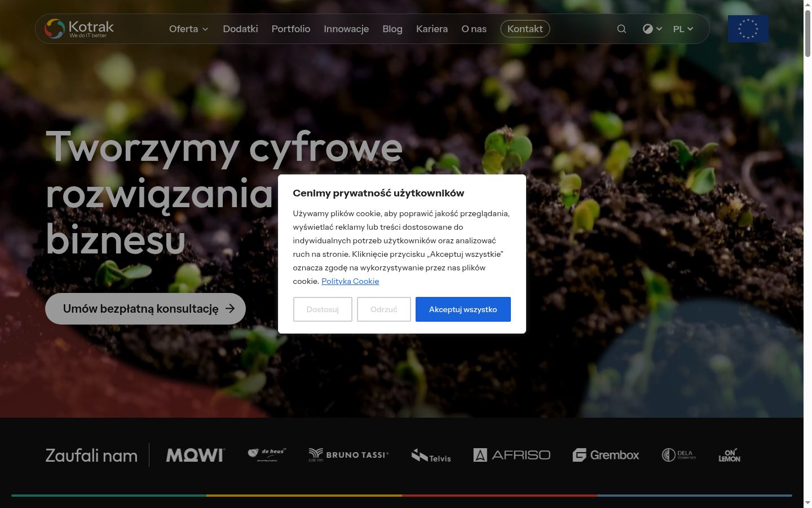The image size is (812, 508).
Task: Open the Portfolio menu item
Action: [x=291, y=29]
